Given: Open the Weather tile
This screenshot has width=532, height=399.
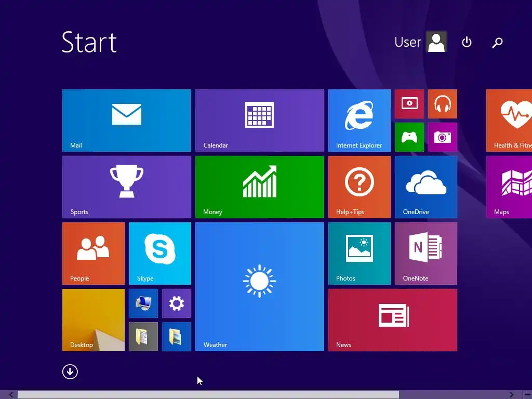Looking at the screenshot, I should coord(260,287).
